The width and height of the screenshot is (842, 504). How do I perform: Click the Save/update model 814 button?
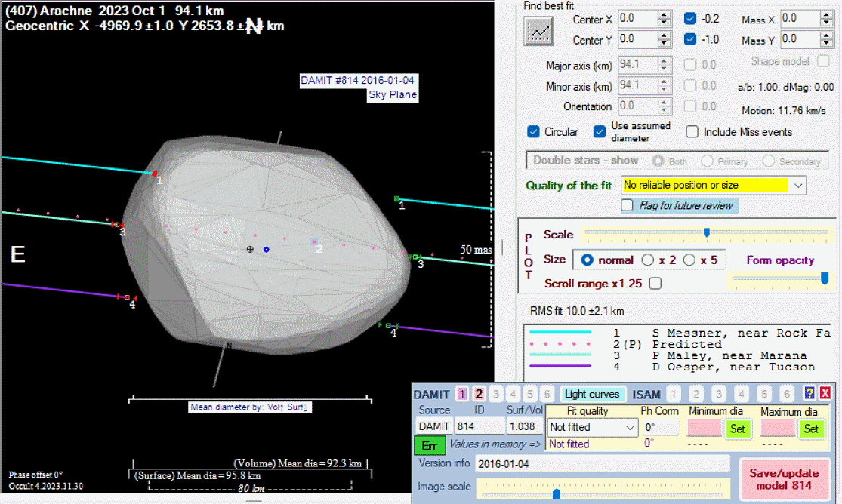tap(784, 479)
